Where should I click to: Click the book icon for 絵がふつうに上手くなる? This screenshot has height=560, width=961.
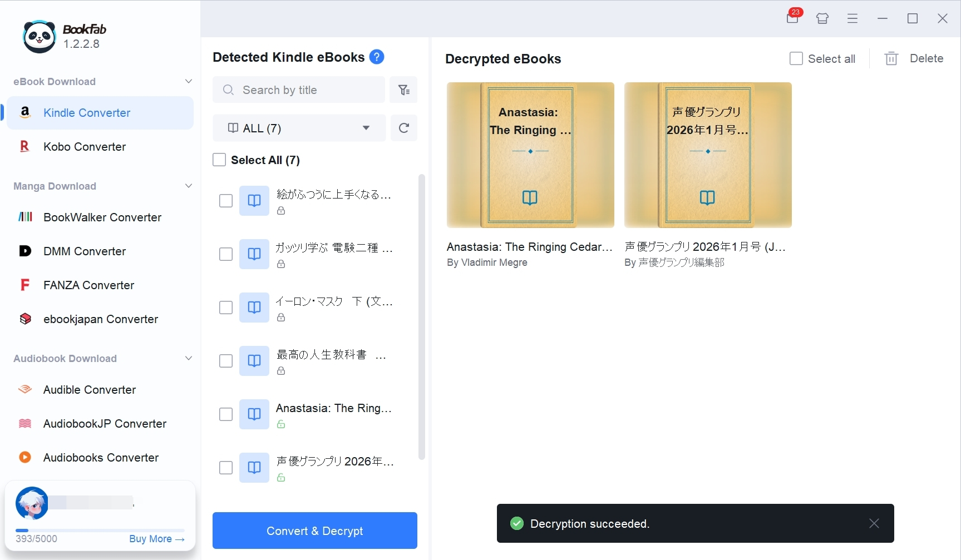click(254, 201)
